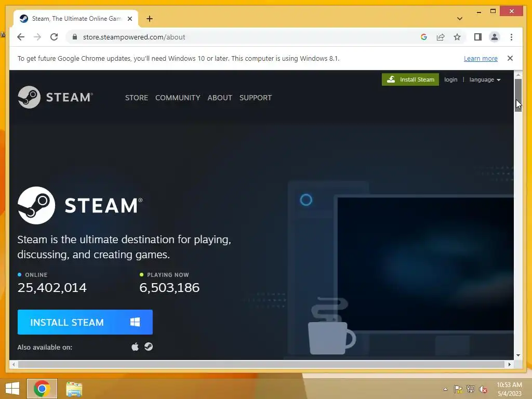Open the SUPPORT menu item
The width and height of the screenshot is (532, 399).
point(256,98)
